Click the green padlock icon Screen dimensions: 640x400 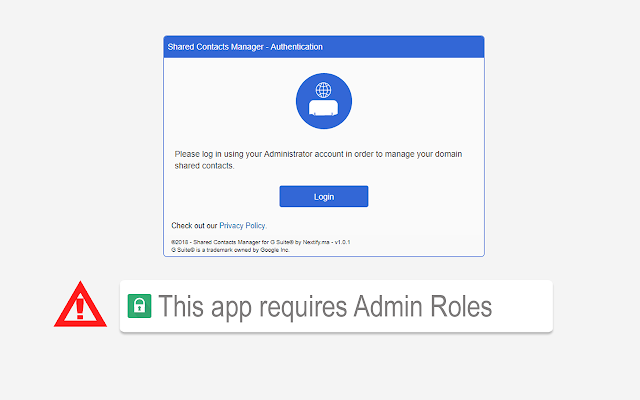[140, 306]
